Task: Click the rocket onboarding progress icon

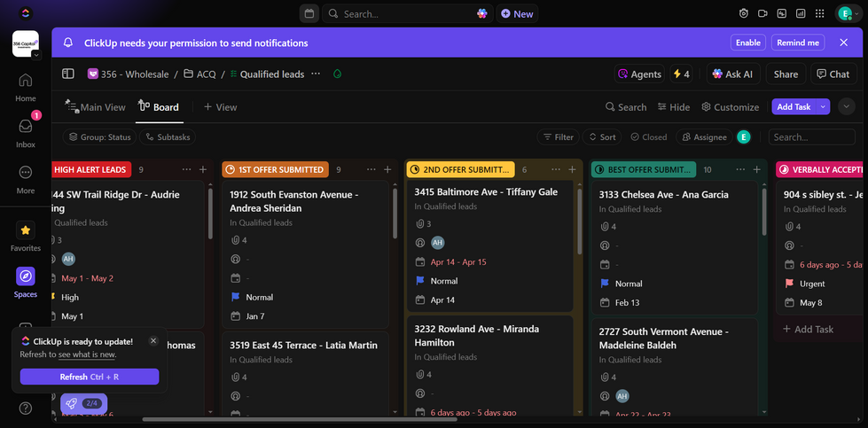Action: tap(72, 403)
